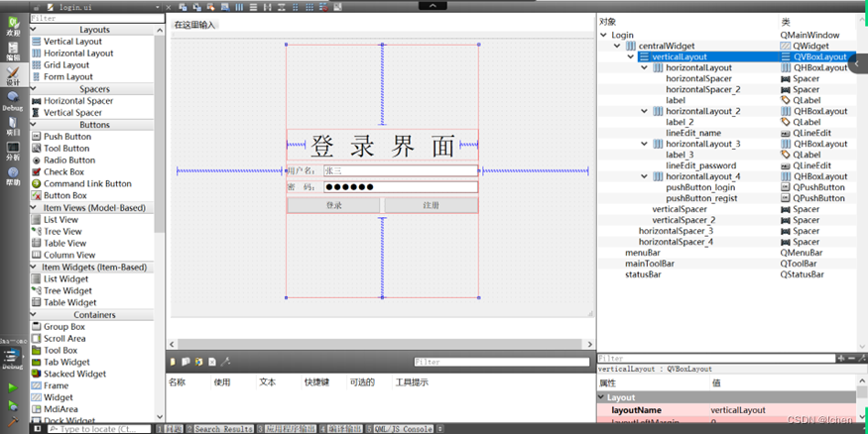Collapse the Layout property group
This screenshot has height=434, width=868.
coord(602,397)
